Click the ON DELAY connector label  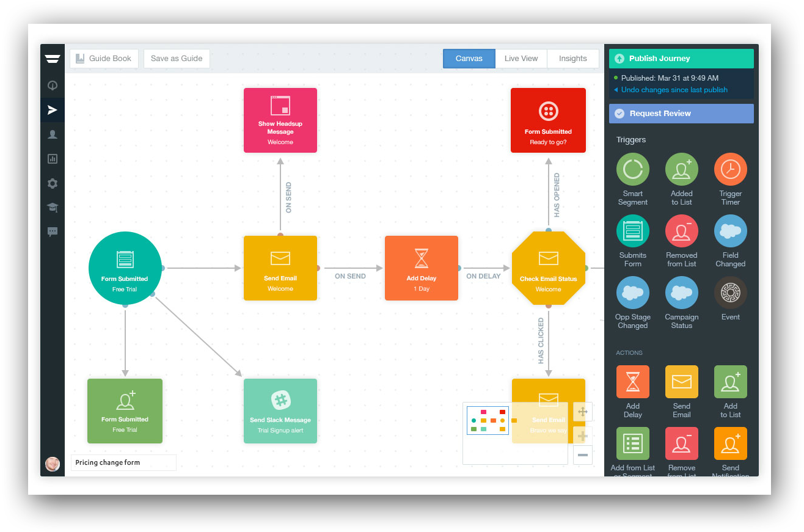point(483,276)
